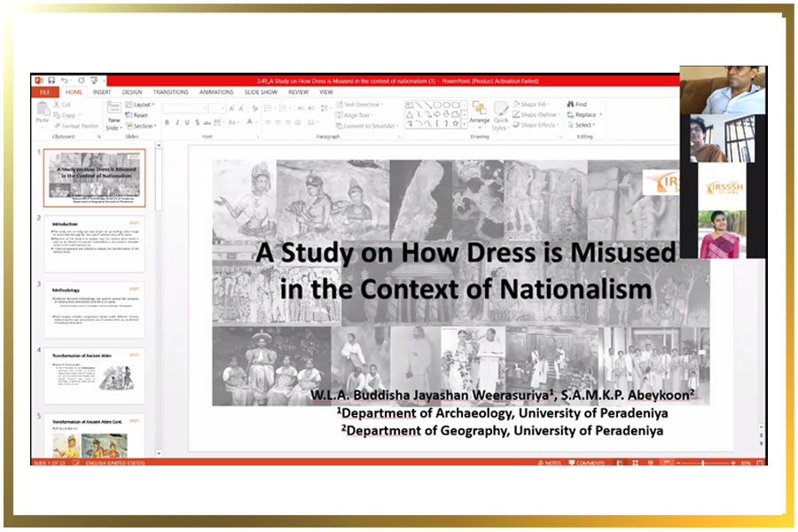
Task: Align text left in Paragraph group
Action: coord(269,122)
